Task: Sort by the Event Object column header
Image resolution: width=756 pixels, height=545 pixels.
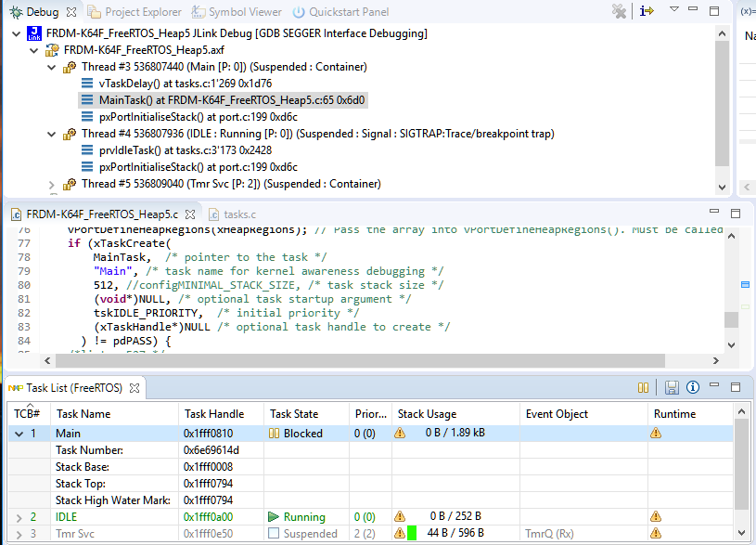Action: click(583, 414)
